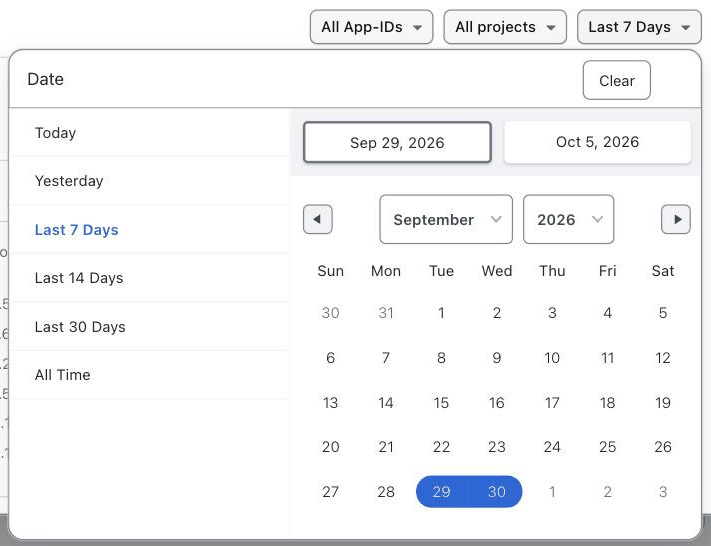Click greyed-out October 2 date
The height and width of the screenshot is (546, 711).
[x=608, y=492]
